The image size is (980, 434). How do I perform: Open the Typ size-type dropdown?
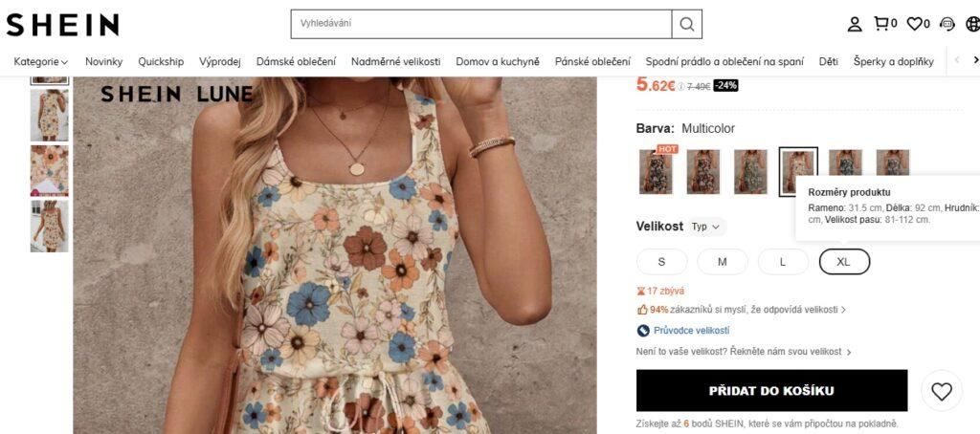point(705,227)
